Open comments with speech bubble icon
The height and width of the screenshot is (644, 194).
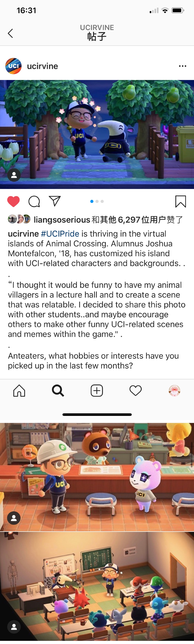(34, 202)
